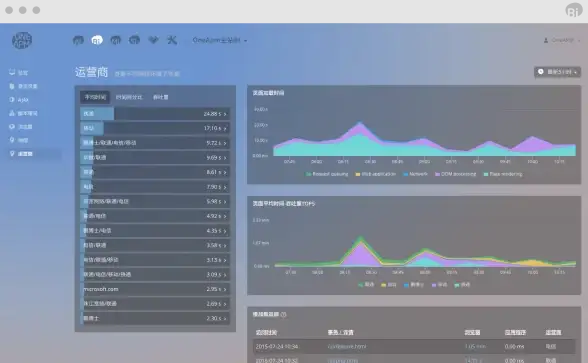Click the handshake icon in top navigation
This screenshot has height=363, width=588.
[153, 40]
